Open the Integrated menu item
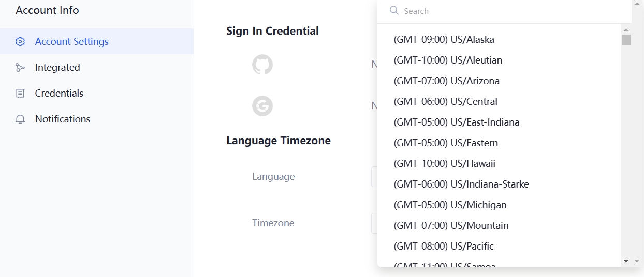Screen dimensions: 644x277 [x=57, y=68]
